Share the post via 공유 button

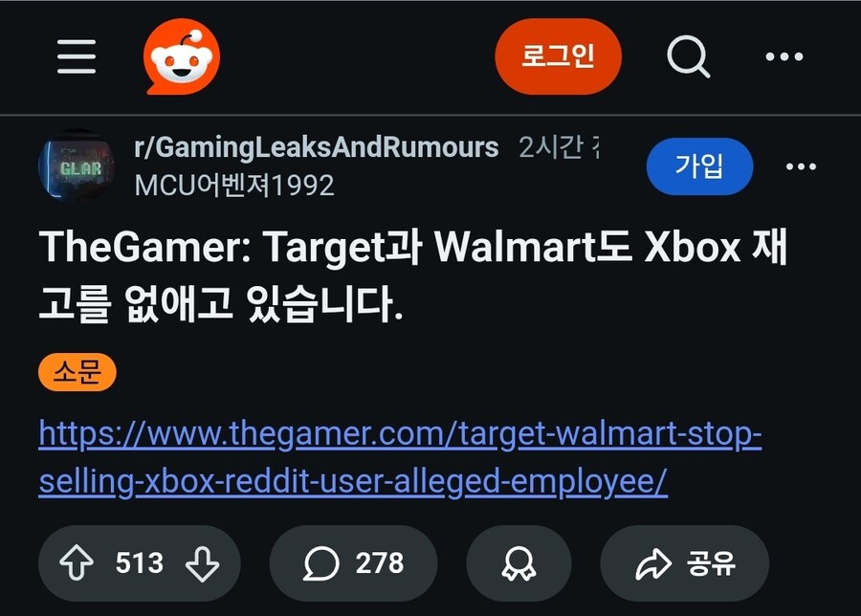coord(685,563)
